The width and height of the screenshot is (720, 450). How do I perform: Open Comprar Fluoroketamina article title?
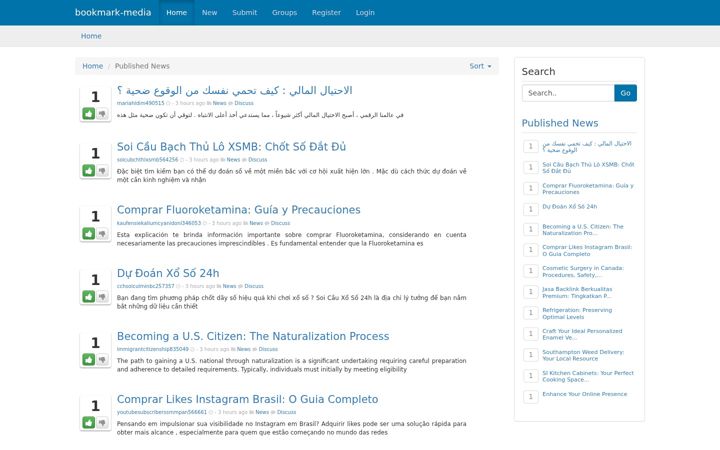[x=238, y=210]
